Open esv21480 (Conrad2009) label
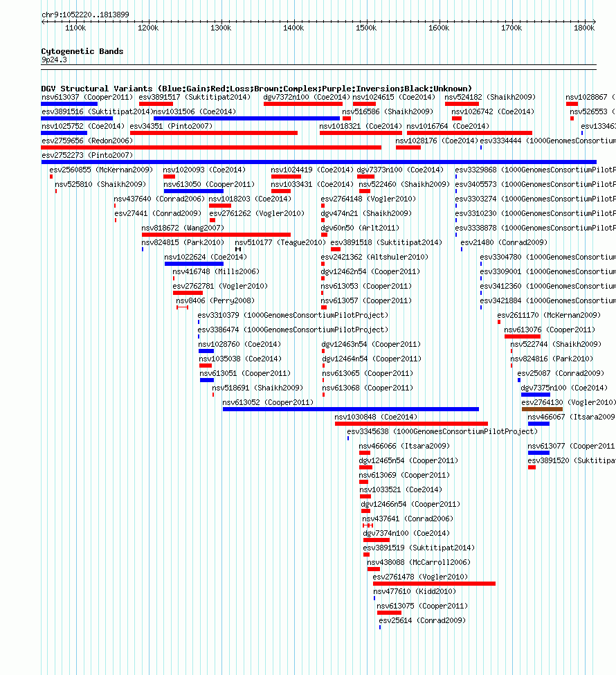 pos(504,243)
